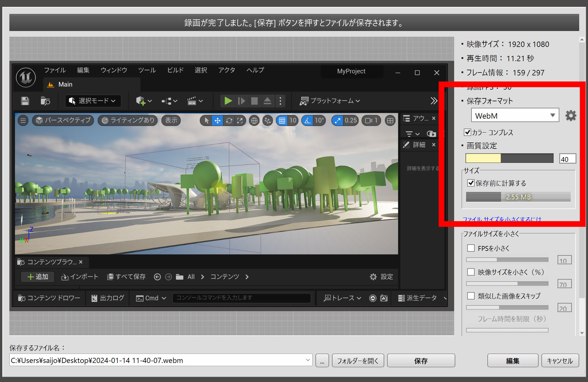Image resolution: width=588 pixels, height=382 pixels.
Task: Click the ファイル menu in the preview
Action: 55,70
